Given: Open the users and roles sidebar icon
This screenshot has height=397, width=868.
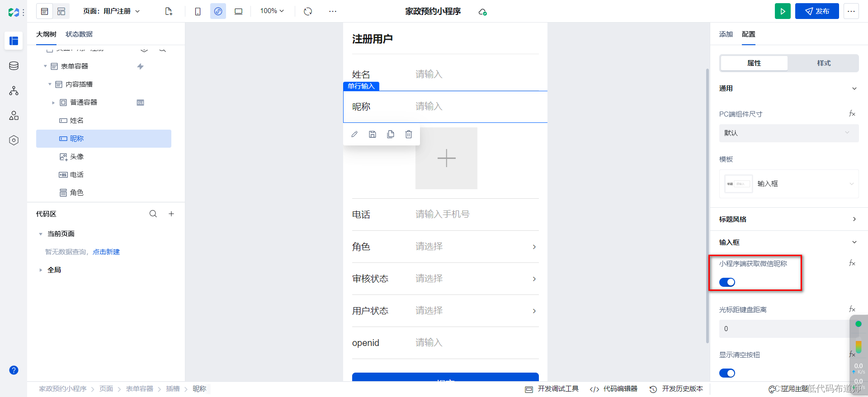Looking at the screenshot, I should [x=14, y=116].
